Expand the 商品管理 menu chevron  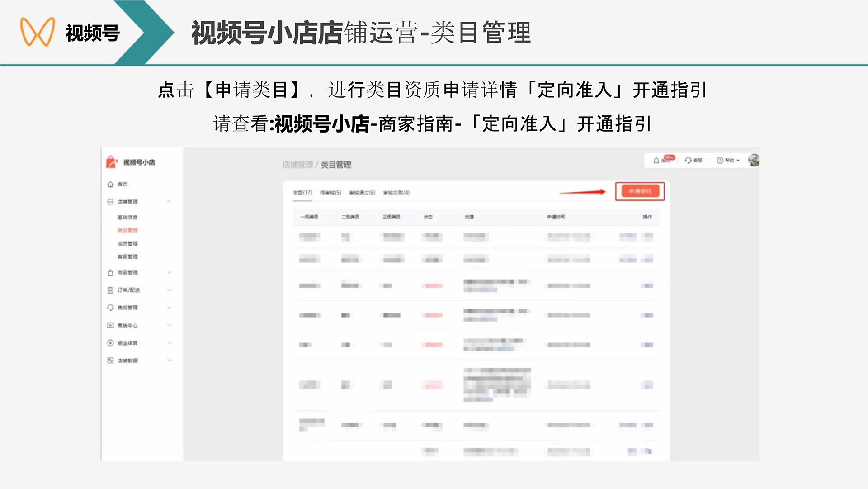click(169, 272)
